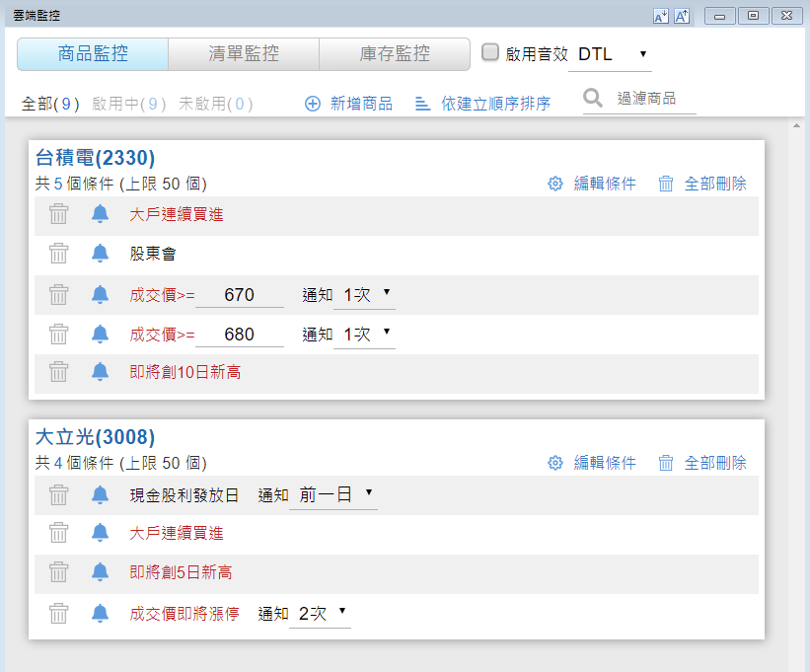Click the sort icon 依建立順序排序
The width and height of the screenshot is (810, 672).
tap(423, 104)
